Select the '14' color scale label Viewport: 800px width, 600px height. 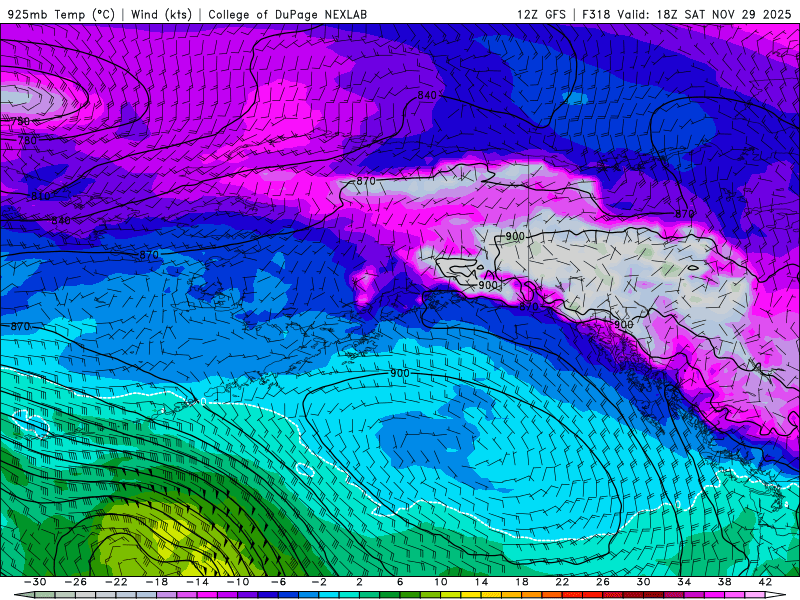pyautogui.click(x=481, y=582)
